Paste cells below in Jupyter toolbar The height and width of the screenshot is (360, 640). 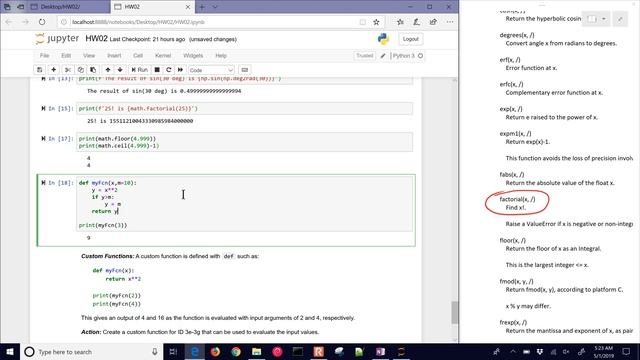pyautogui.click(x=93, y=70)
